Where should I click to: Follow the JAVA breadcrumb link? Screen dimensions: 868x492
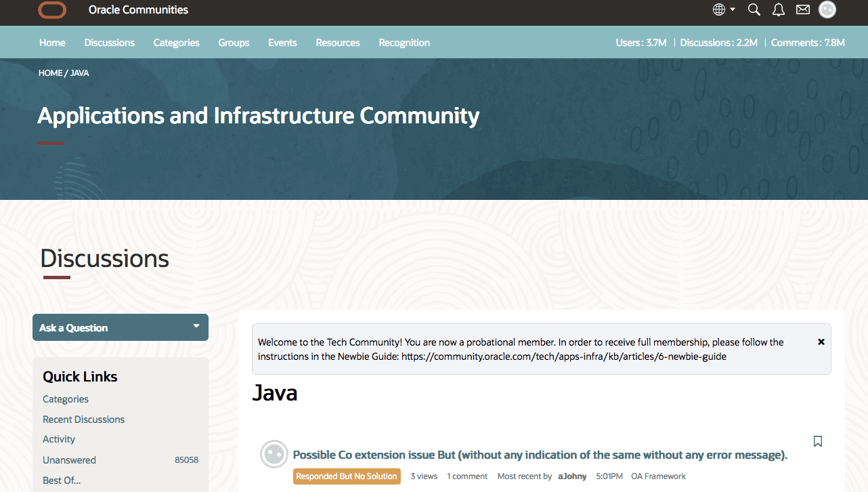click(80, 73)
